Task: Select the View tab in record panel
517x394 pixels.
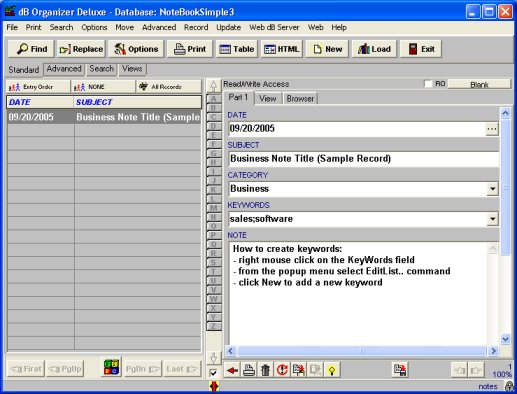Action: [x=268, y=99]
